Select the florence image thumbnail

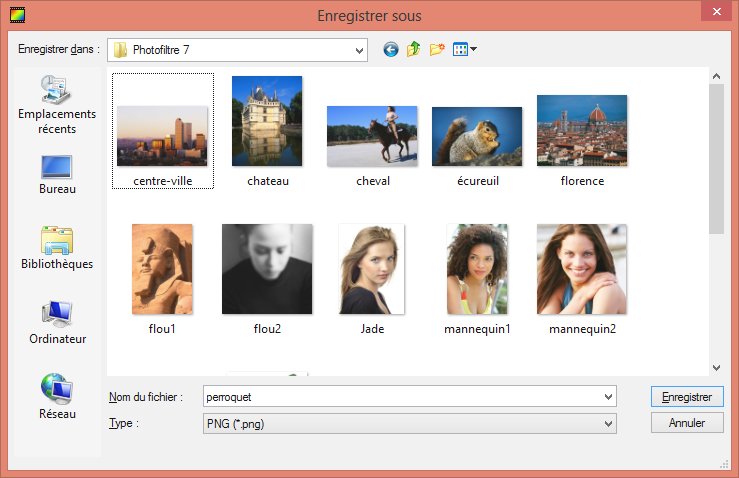(582, 132)
